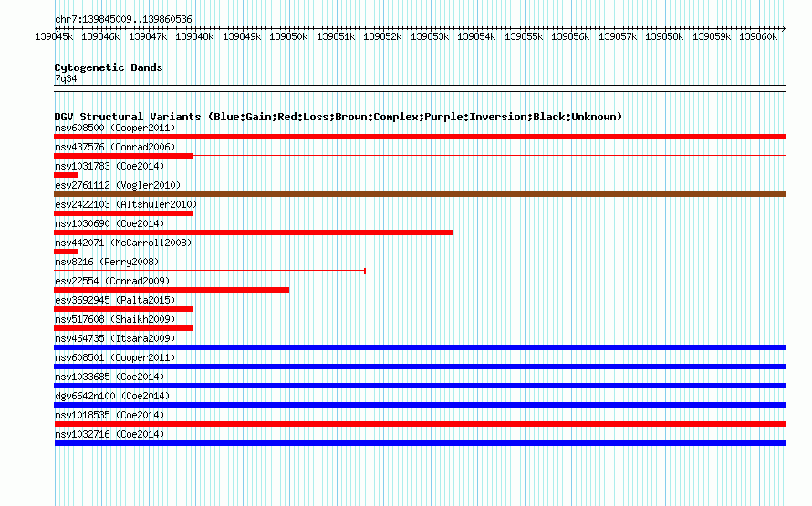Click the 139851k ruler label
The width and height of the screenshot is (812, 506).
336,36
